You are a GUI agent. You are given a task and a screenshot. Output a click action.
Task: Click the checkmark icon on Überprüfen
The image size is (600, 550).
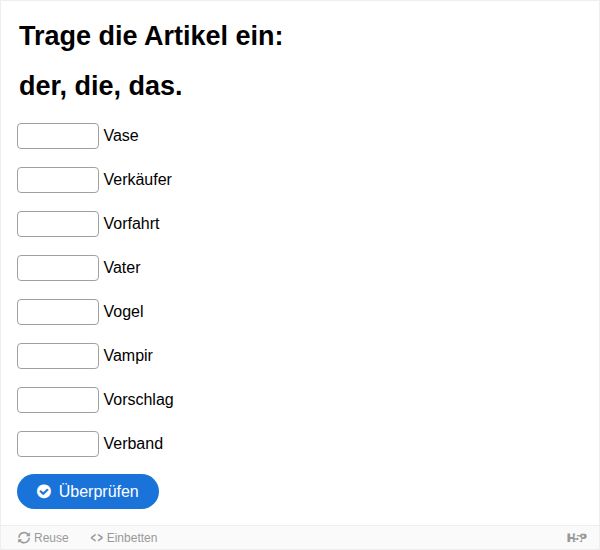[44, 491]
